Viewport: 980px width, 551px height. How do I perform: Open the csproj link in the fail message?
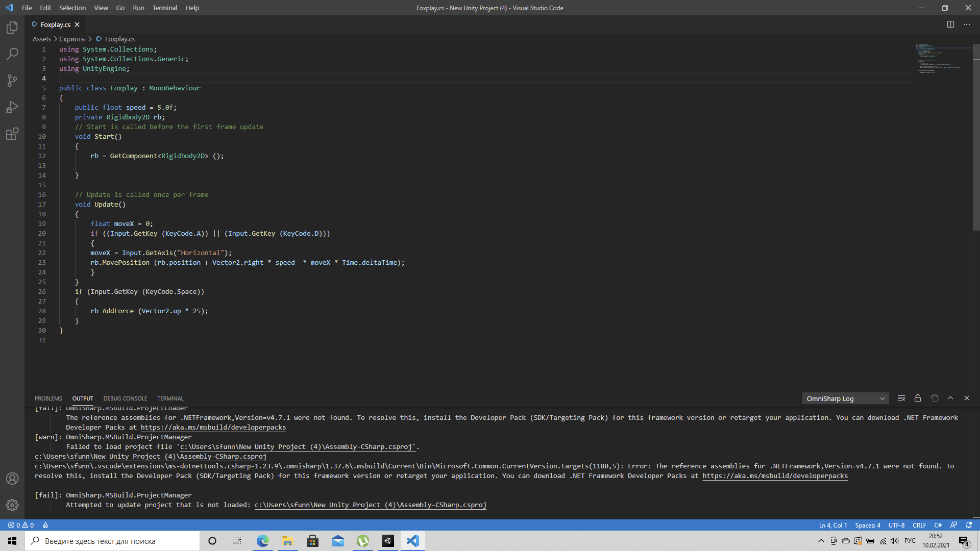tap(371, 505)
